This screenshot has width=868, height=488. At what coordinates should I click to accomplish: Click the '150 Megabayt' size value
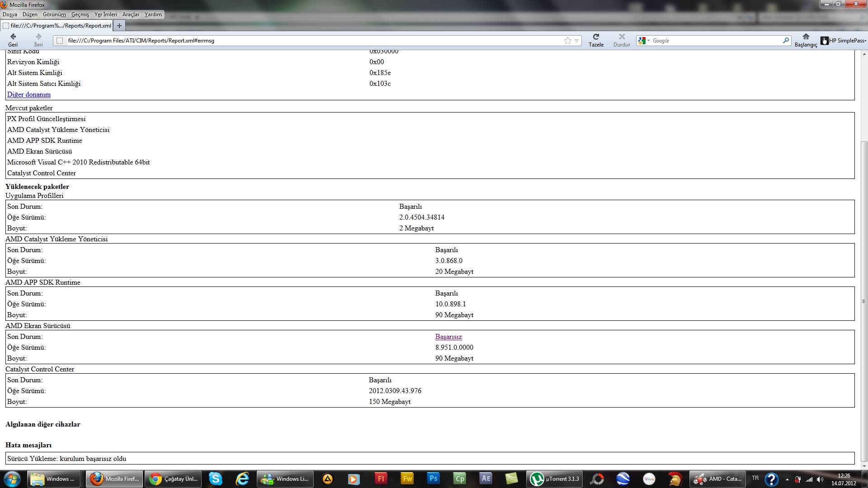tap(390, 402)
